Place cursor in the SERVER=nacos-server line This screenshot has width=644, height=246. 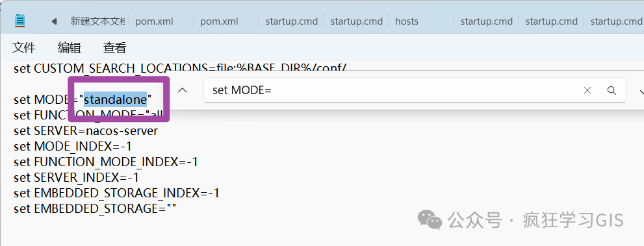pyautogui.click(x=86, y=131)
